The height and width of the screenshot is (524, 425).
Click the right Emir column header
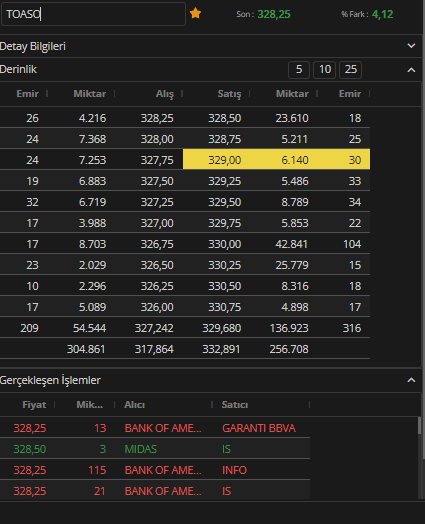350,94
